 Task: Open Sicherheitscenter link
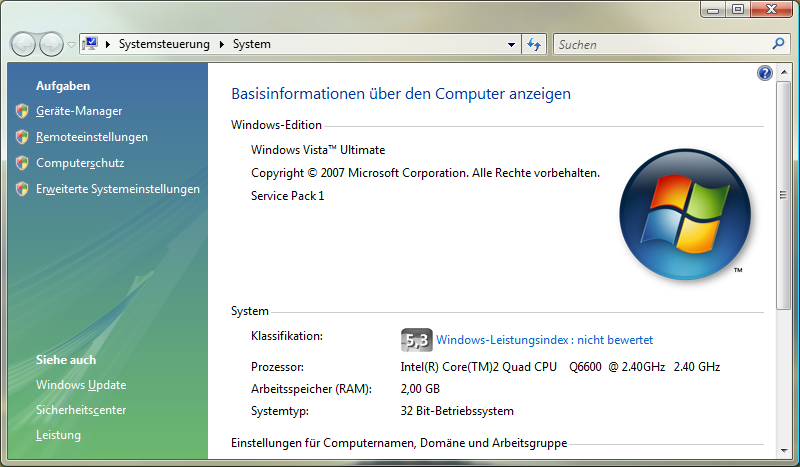click(81, 410)
